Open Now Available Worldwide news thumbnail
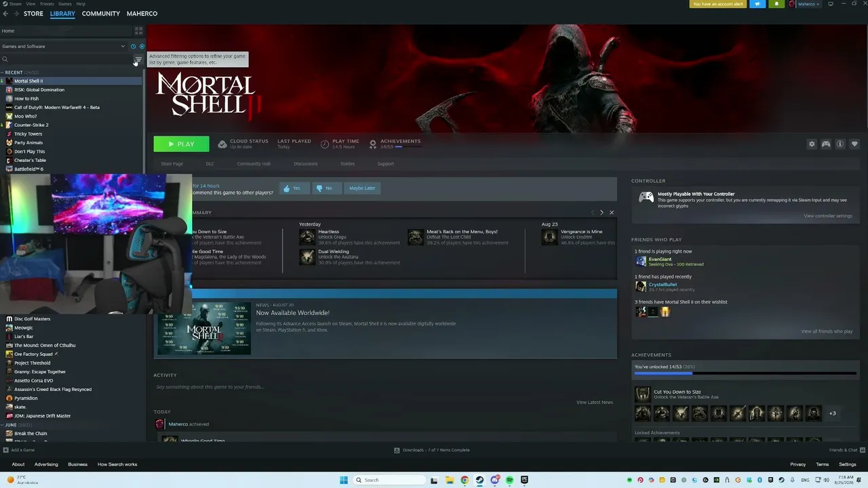The image size is (868, 488). click(204, 328)
